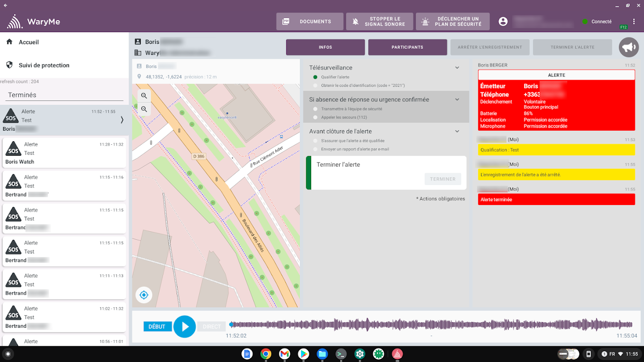
Task: Open Play Store from the shelf
Action: pyautogui.click(x=303, y=354)
